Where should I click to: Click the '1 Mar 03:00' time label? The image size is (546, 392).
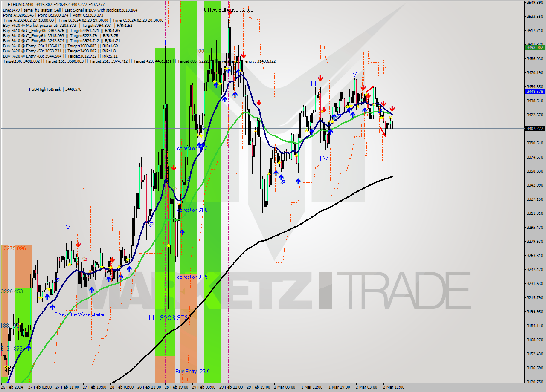click(285, 387)
